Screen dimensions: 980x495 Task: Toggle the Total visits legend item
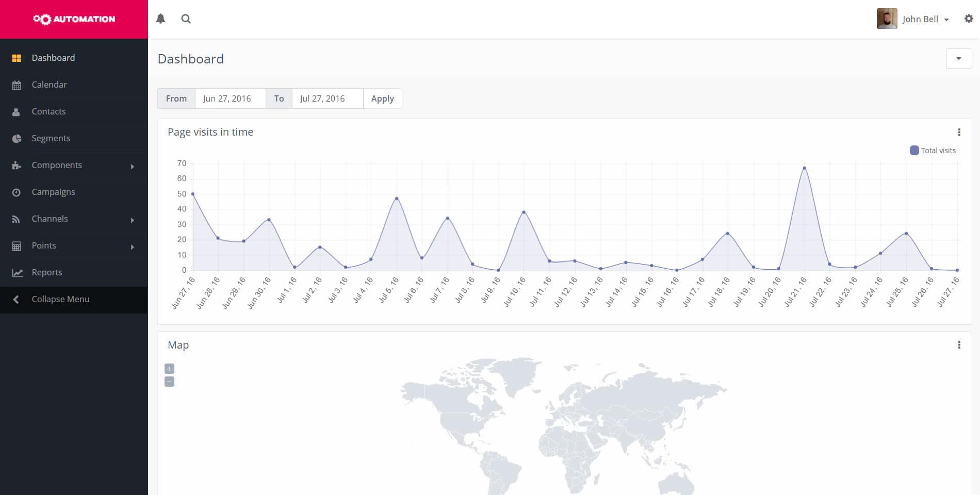coord(933,151)
